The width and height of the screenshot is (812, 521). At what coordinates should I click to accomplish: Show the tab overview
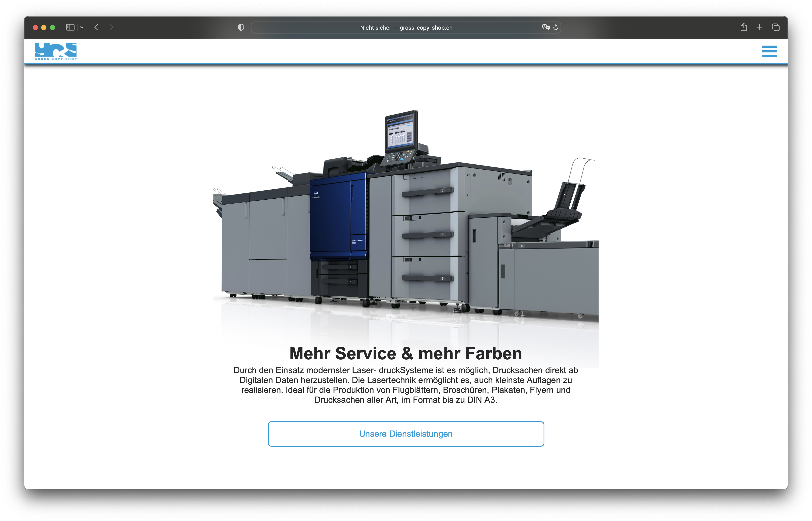pos(775,27)
